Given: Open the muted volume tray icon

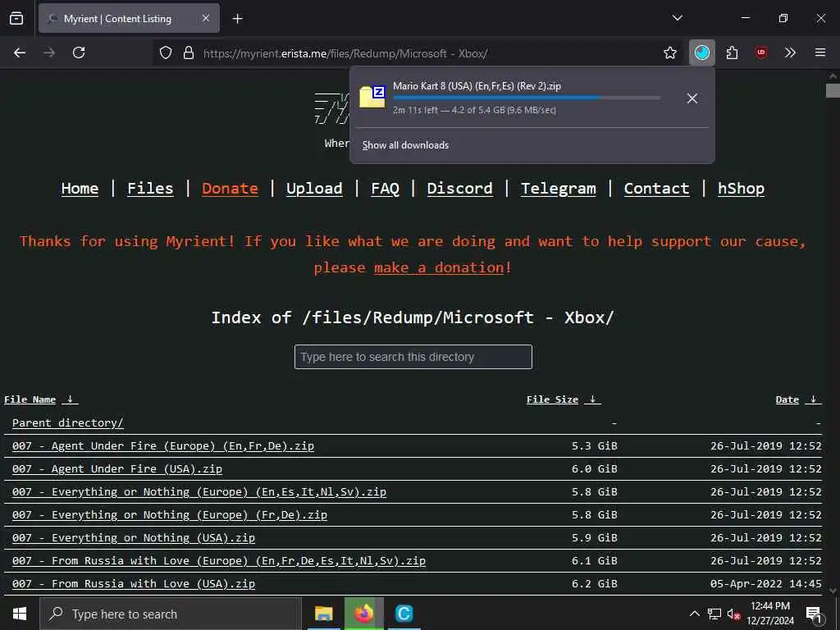Looking at the screenshot, I should 733,614.
